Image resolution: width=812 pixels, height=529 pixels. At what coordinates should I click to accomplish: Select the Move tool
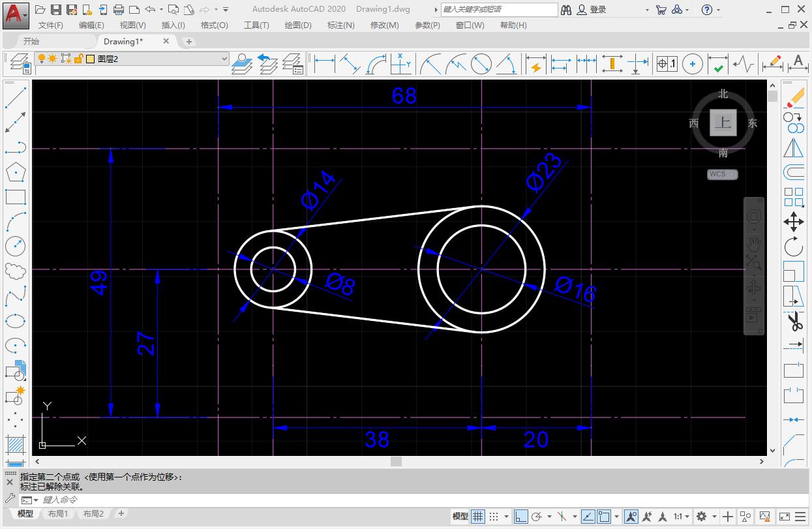click(794, 222)
